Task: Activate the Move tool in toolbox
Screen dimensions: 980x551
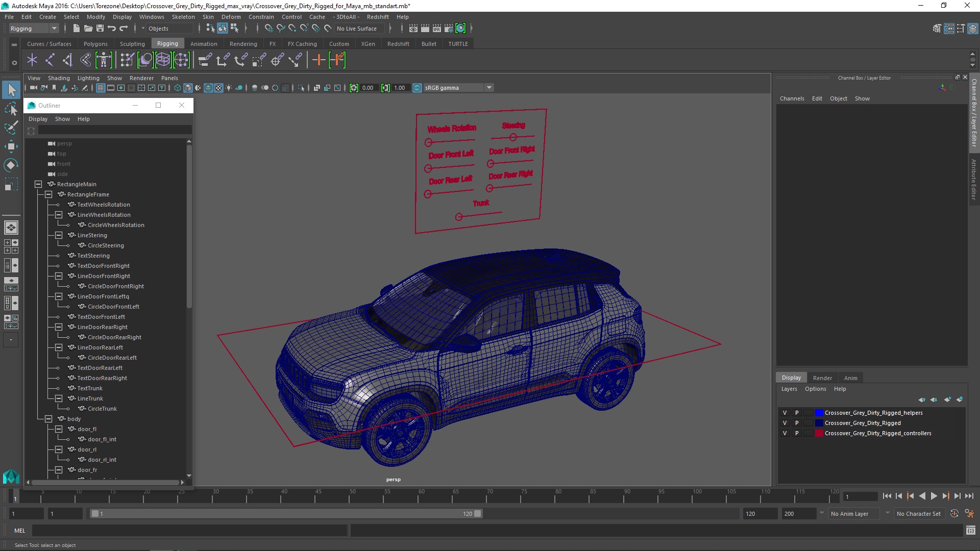Action: (x=11, y=146)
